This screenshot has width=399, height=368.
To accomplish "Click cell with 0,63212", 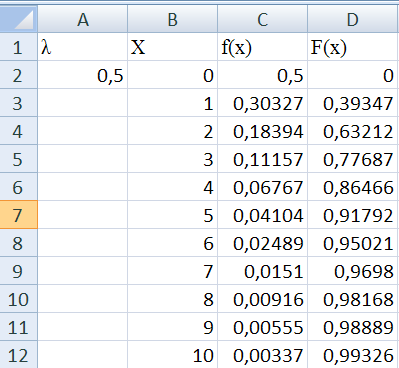I will pyautogui.click(x=353, y=131).
